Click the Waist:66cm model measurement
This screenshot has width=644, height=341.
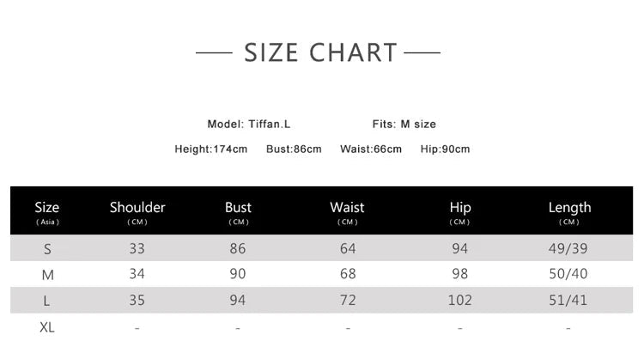[371, 149]
